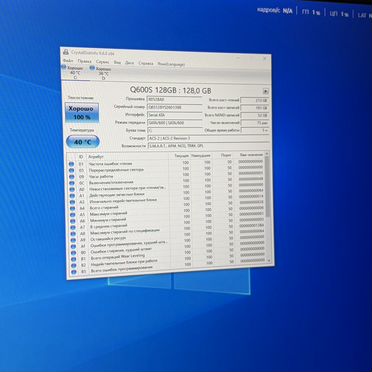This screenshot has width=372, height=372.
Task: Click status circle of attribute AF row
Action: (x=74, y=246)
